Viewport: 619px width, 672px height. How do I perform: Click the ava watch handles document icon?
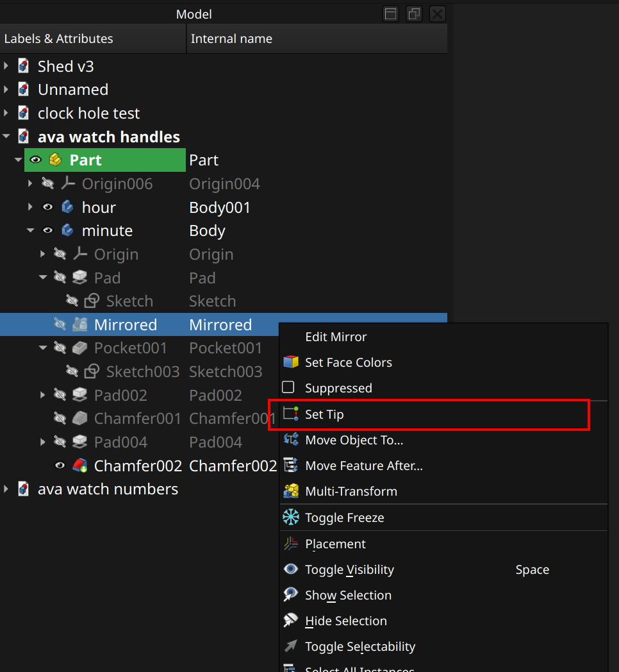24,137
